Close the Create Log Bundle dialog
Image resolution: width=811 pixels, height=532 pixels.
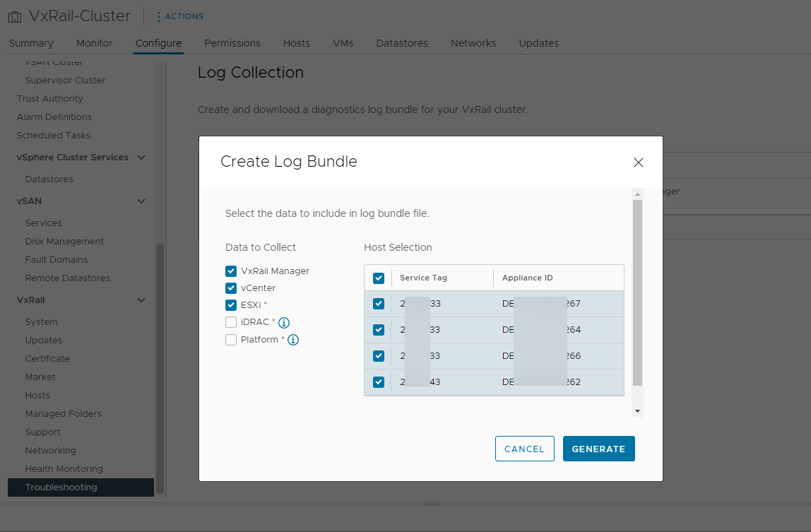(x=638, y=162)
